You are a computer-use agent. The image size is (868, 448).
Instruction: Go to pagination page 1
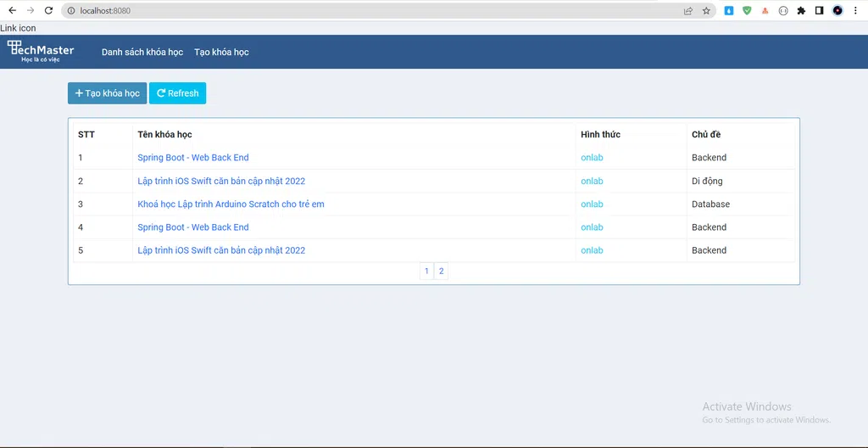pyautogui.click(x=427, y=272)
